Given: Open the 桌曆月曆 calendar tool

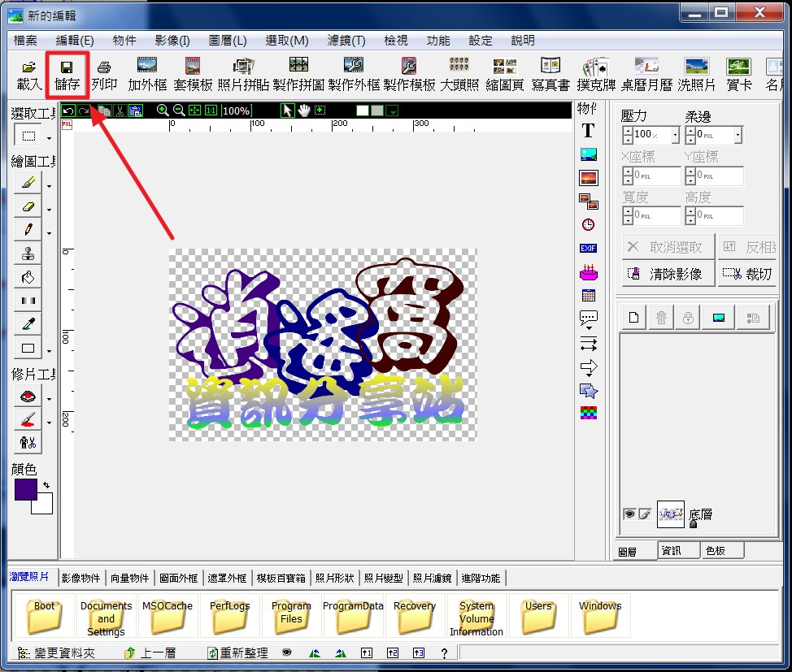Looking at the screenshot, I should tap(647, 76).
